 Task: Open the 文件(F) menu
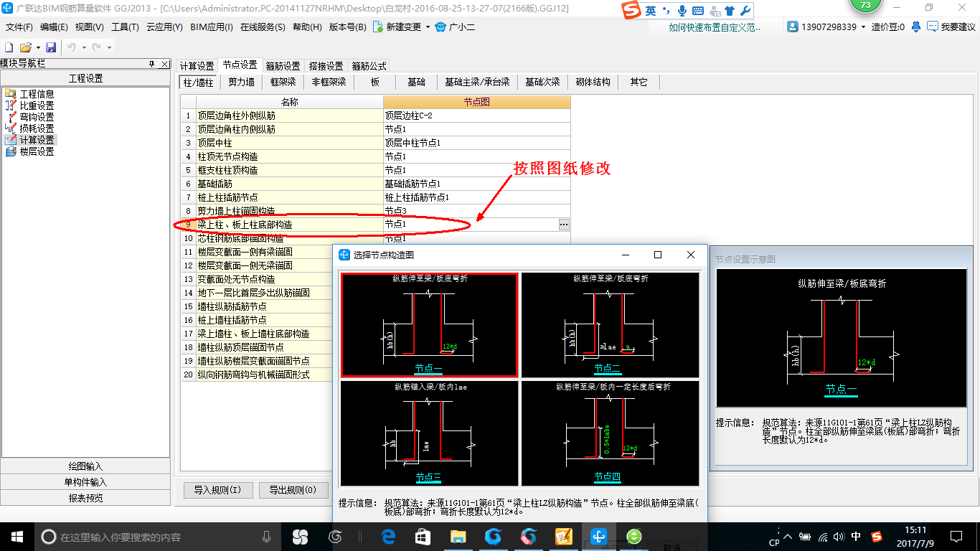[19, 27]
